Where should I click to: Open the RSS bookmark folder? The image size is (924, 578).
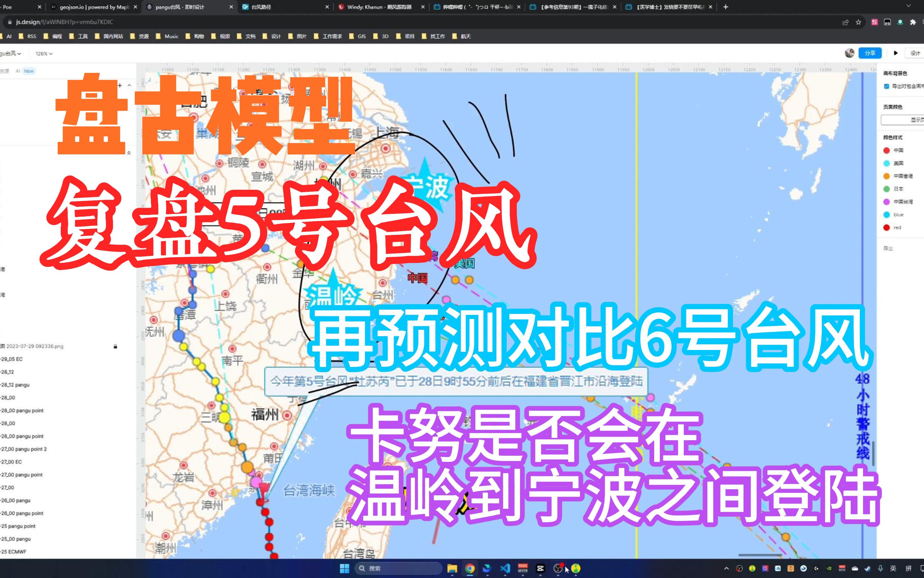(x=28, y=36)
